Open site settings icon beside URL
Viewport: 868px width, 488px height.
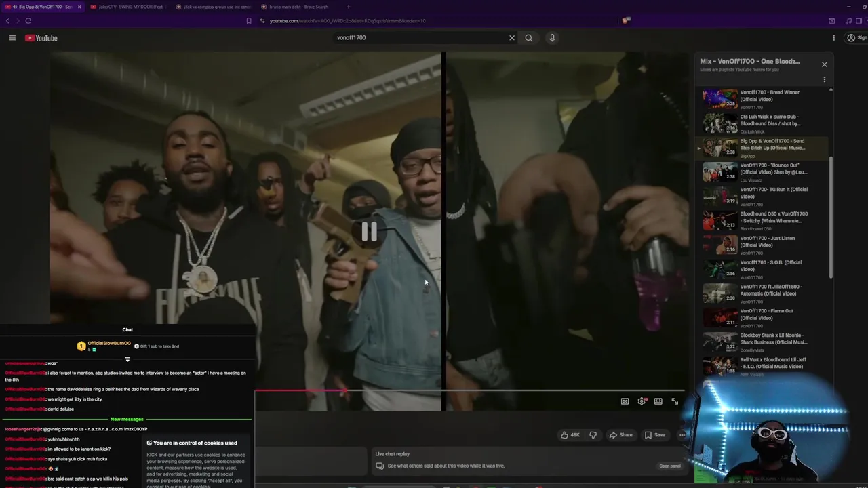[x=262, y=21]
